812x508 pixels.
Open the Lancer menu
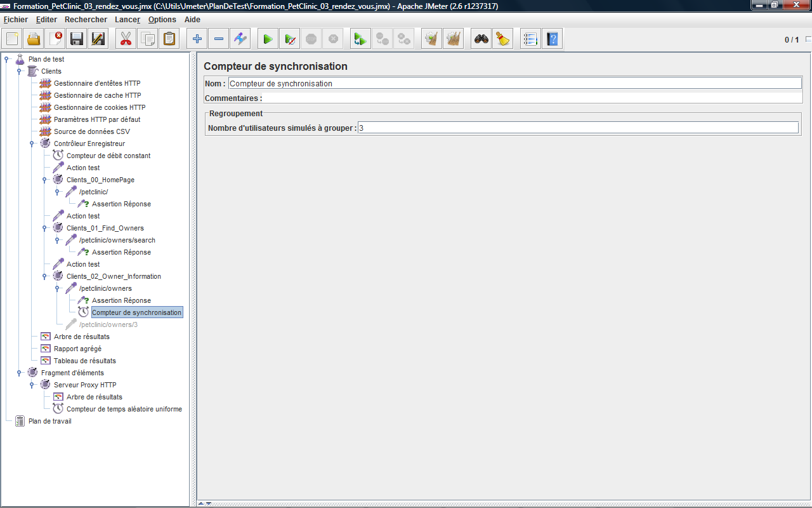pos(128,20)
